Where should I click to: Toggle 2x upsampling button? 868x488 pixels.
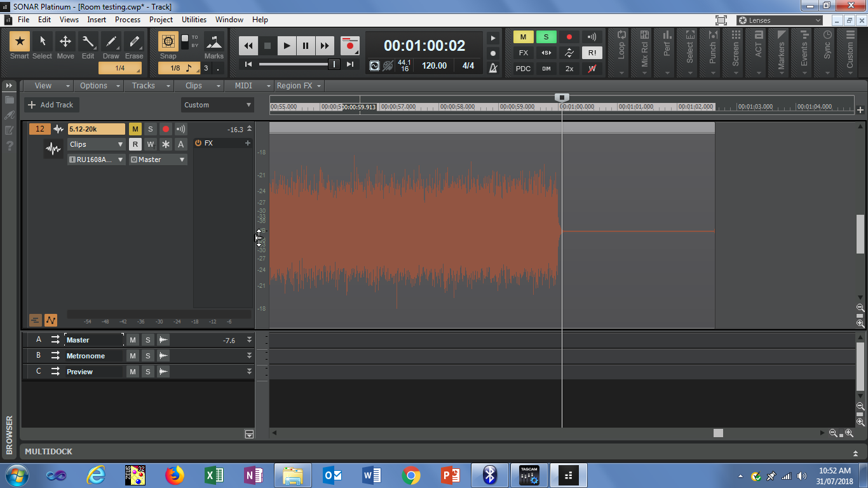click(x=569, y=69)
